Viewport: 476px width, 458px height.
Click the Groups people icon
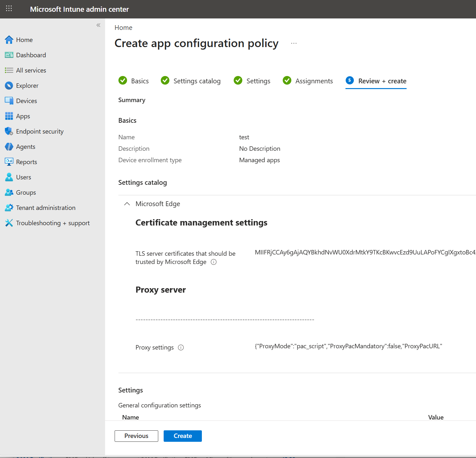9,192
